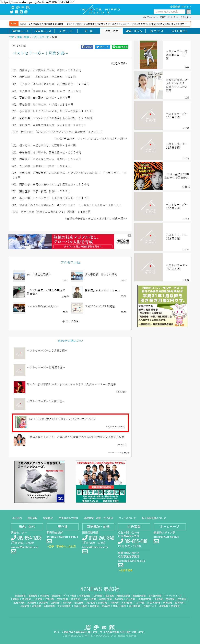Image resolution: width=200 pixels, height=644 pixels.
Task: Open 論説・コラム navigation tab
Action: (x=134, y=31)
